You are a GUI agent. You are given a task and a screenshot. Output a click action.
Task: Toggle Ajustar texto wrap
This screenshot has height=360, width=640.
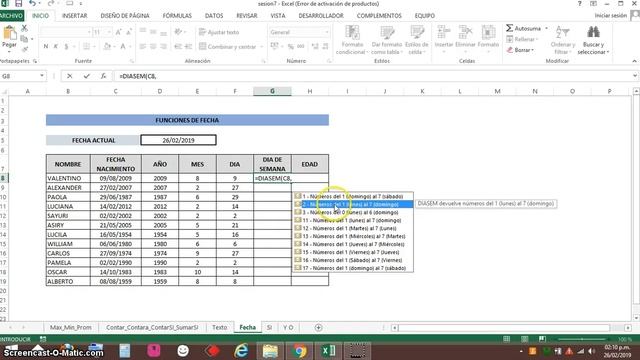(219, 32)
